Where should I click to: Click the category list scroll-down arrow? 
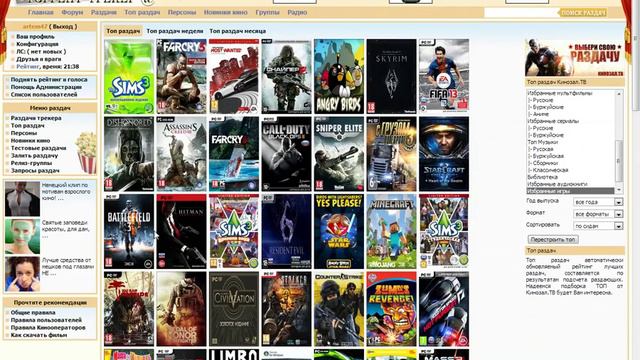[619, 190]
